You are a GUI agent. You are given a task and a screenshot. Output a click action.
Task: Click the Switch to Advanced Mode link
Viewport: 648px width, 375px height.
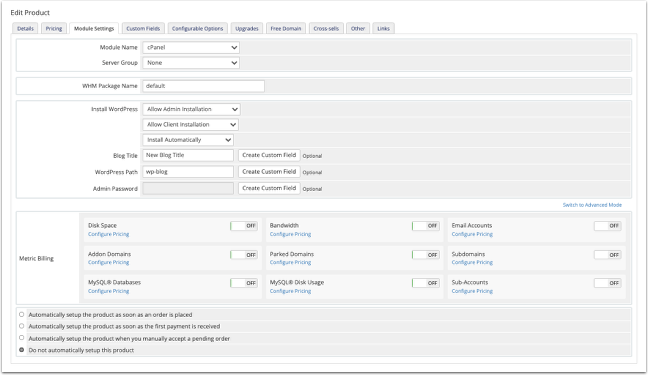(x=592, y=205)
